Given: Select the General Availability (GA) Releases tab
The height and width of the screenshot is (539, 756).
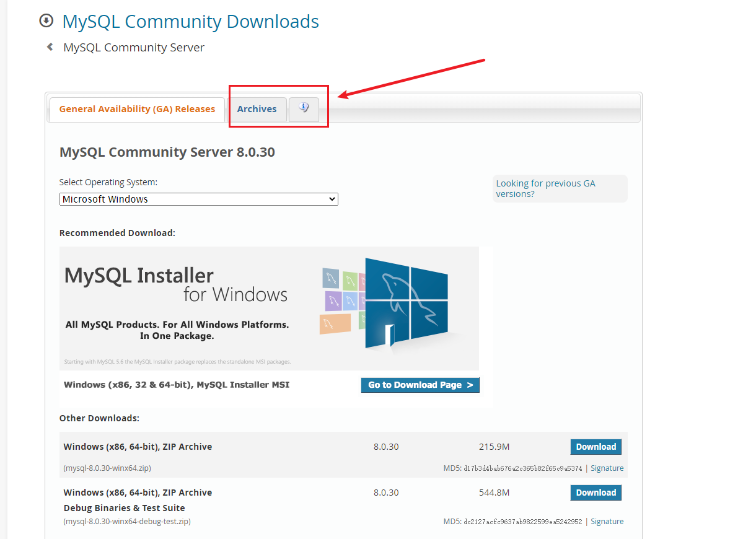Looking at the screenshot, I should (x=137, y=108).
